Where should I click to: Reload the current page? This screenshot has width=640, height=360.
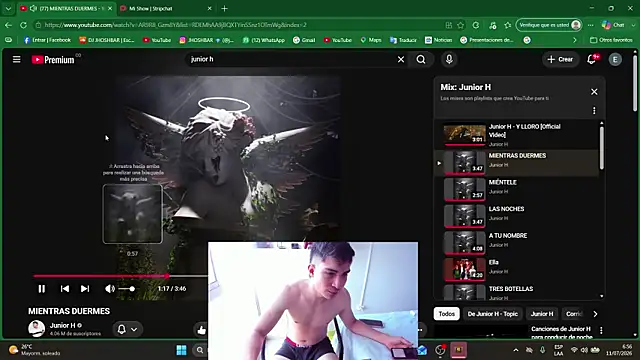coord(23,25)
